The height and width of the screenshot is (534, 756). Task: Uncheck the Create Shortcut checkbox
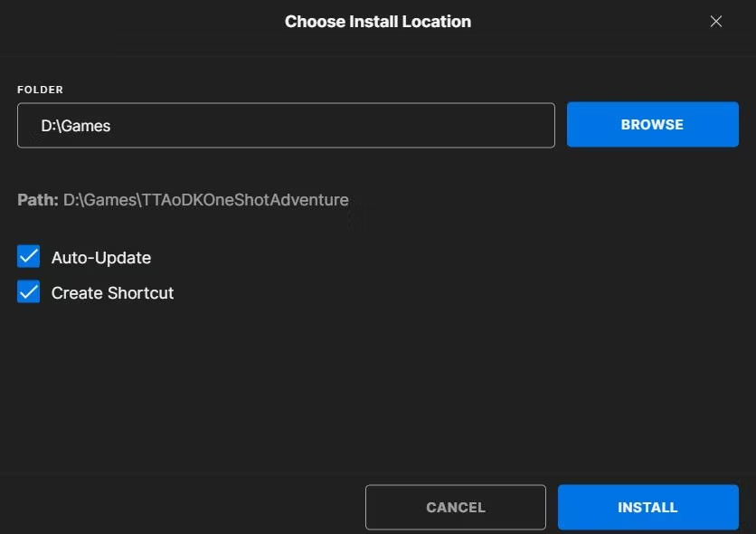[28, 291]
